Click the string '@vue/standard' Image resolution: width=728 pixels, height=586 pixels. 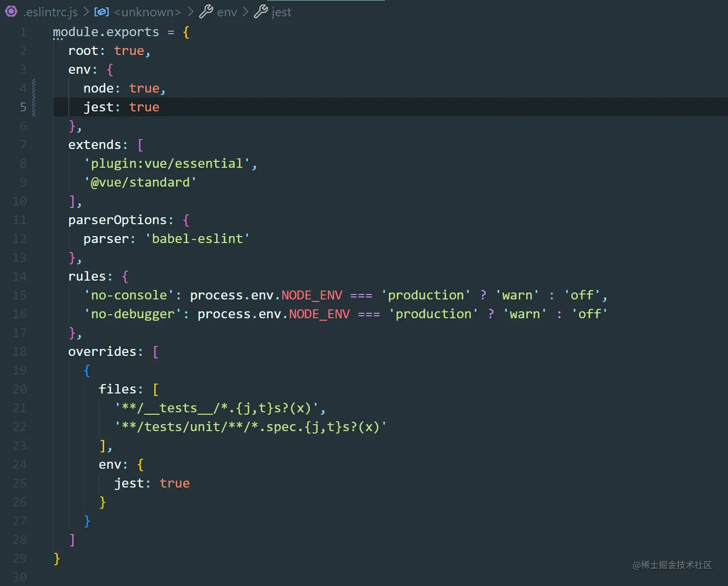point(140,183)
